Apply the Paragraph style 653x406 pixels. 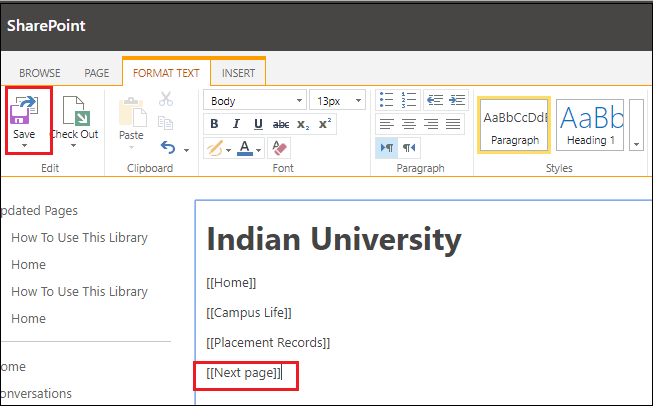(514, 125)
